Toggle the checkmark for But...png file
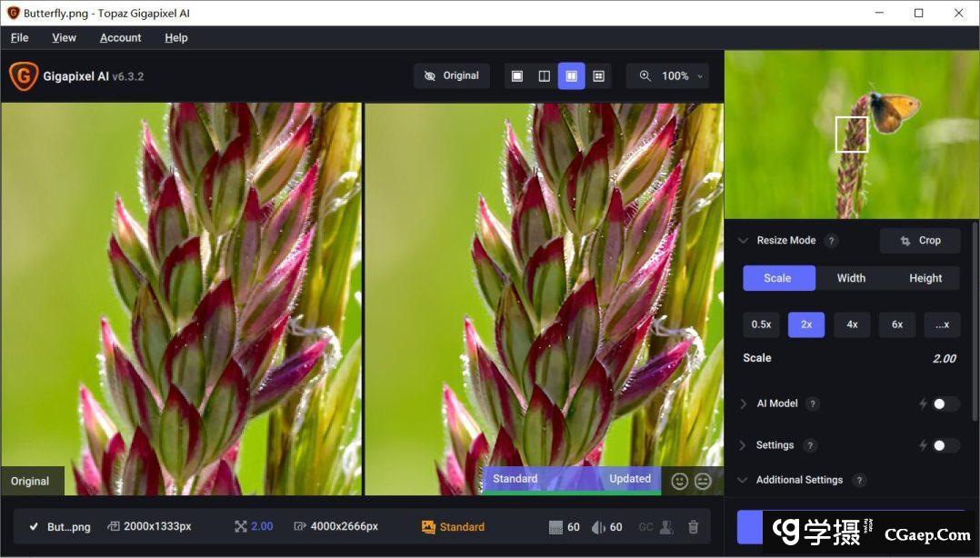 point(34,527)
